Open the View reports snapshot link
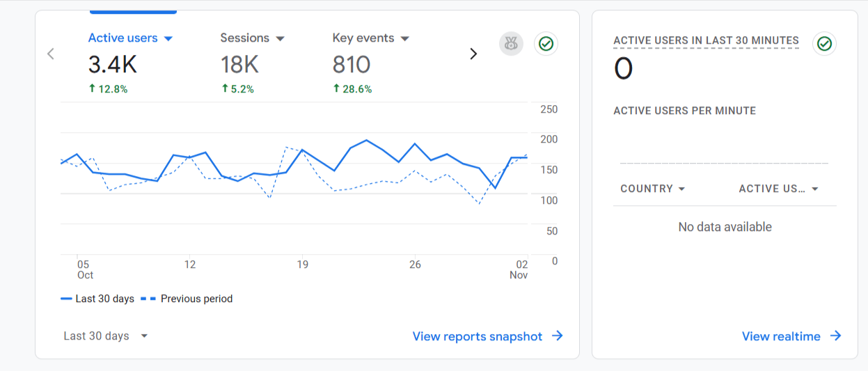 [x=477, y=336]
